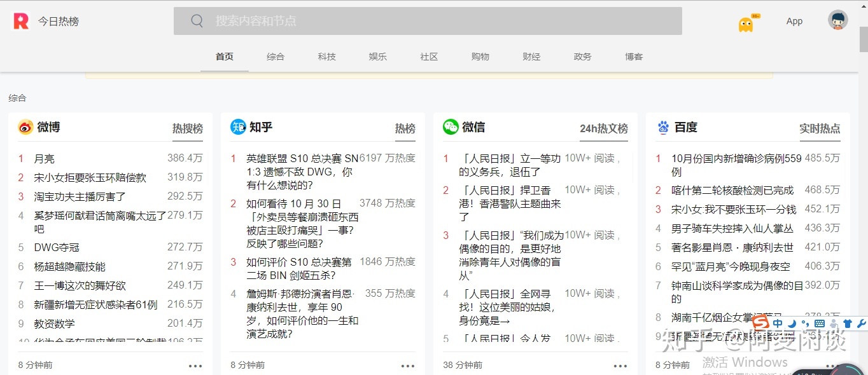Click the 6197 万热度 heat value

[x=388, y=158]
